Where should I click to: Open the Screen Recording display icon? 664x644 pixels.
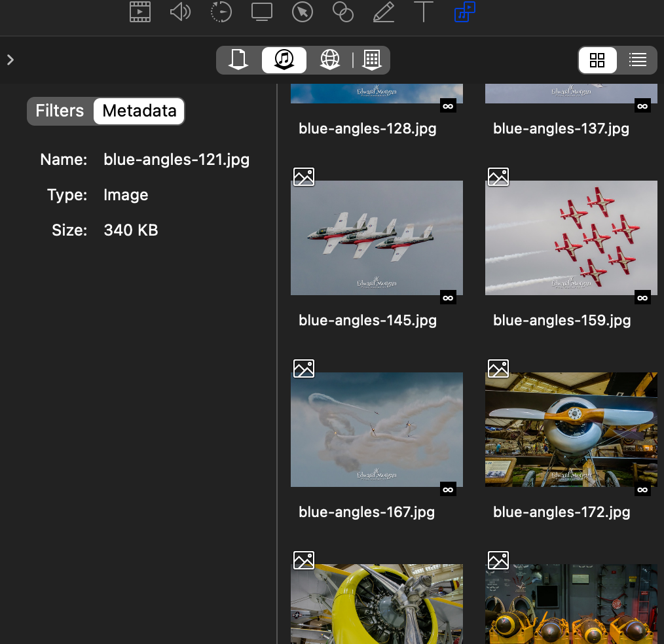click(x=262, y=11)
